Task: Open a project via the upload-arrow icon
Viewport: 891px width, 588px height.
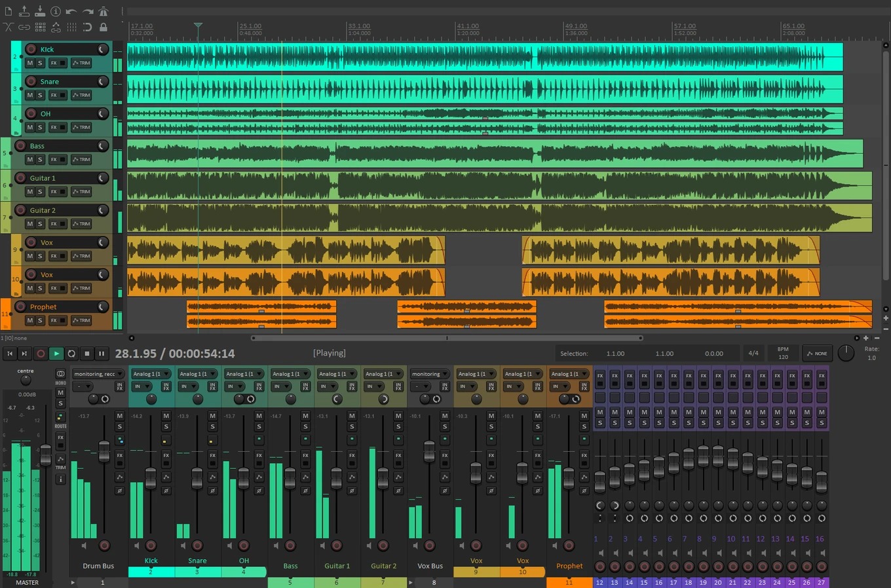Action: 24,11
